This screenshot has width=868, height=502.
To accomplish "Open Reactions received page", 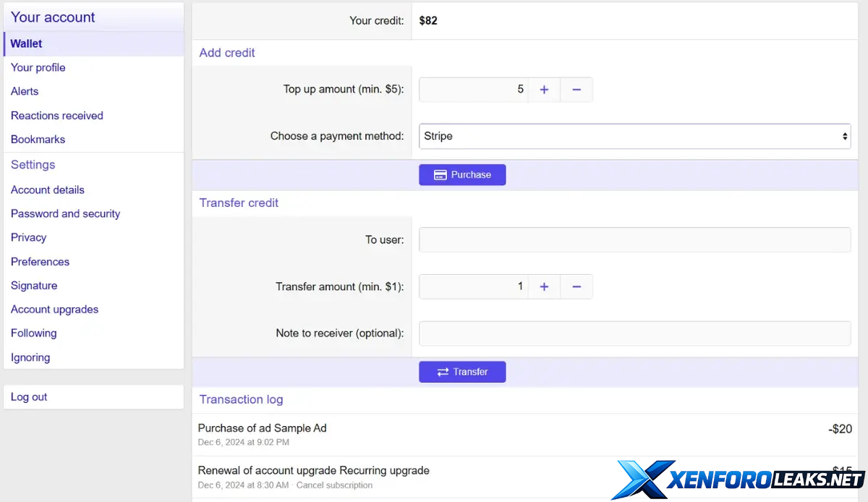I will [x=56, y=116].
